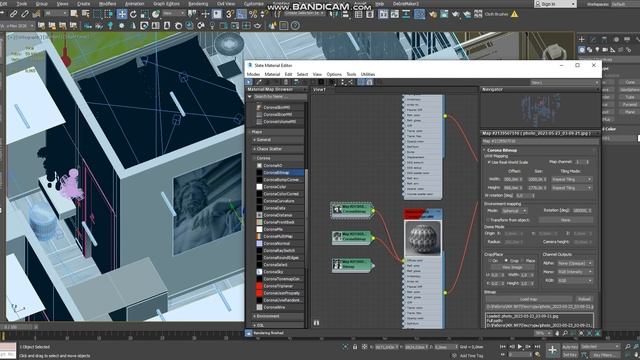Click Search by Name field in browser
The width and height of the screenshot is (640, 360).
click(x=280, y=97)
